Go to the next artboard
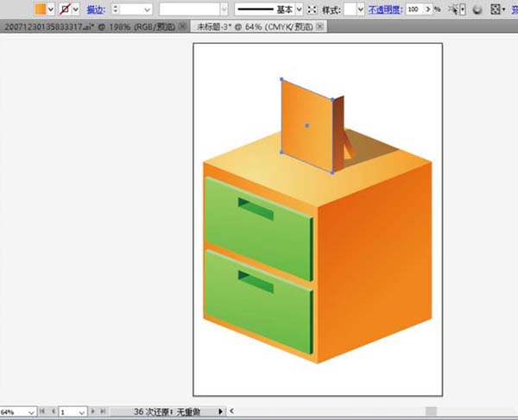Screen dimensions: 518x420 [x=93, y=411]
